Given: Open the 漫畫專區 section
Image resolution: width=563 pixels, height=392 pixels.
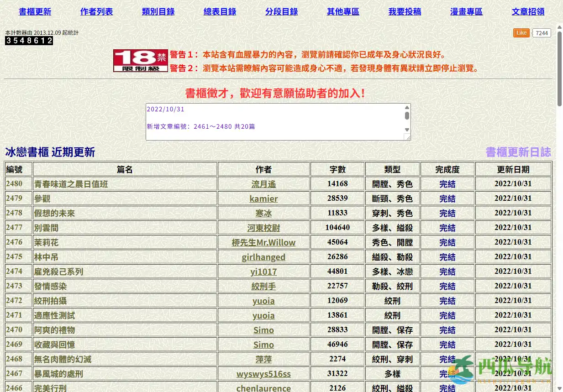Looking at the screenshot, I should click(466, 12).
